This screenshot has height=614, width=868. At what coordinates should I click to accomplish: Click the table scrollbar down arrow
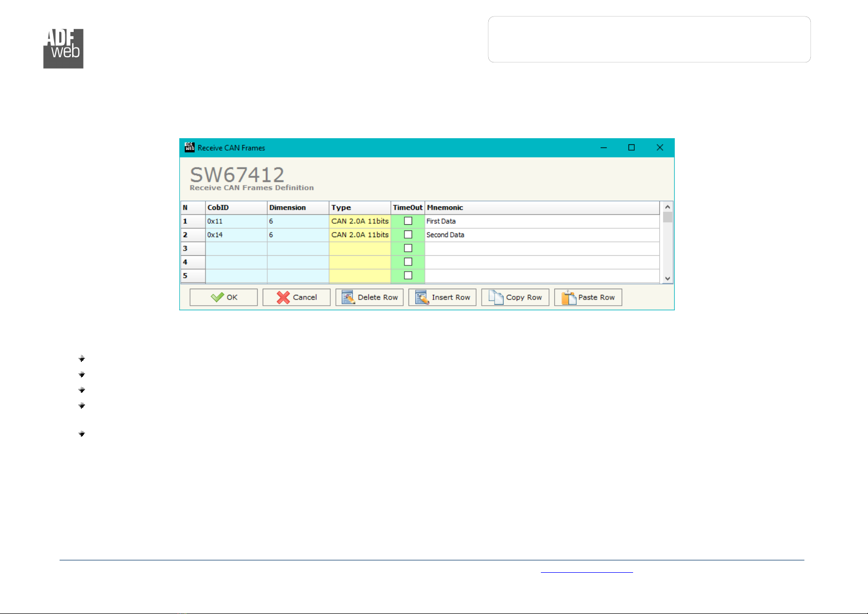668,278
